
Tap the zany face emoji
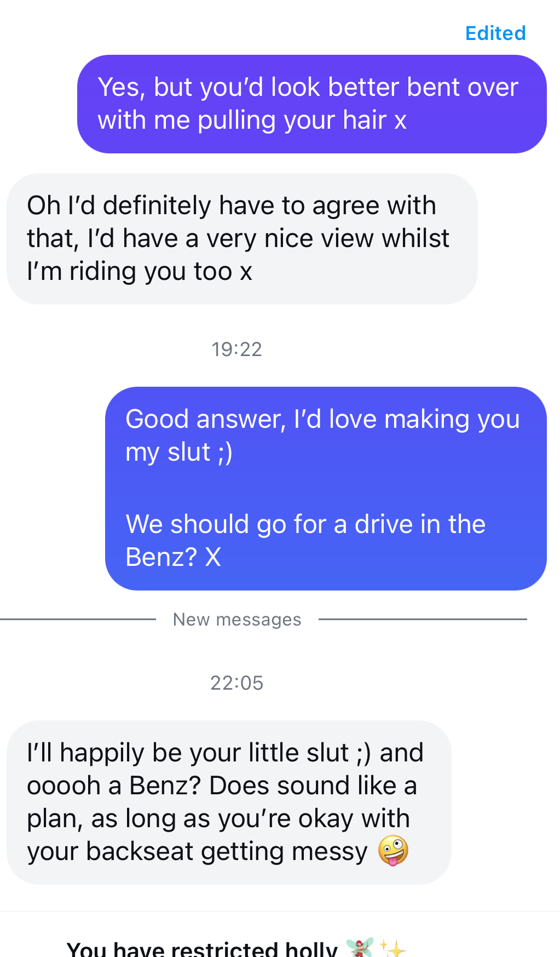pos(393,851)
